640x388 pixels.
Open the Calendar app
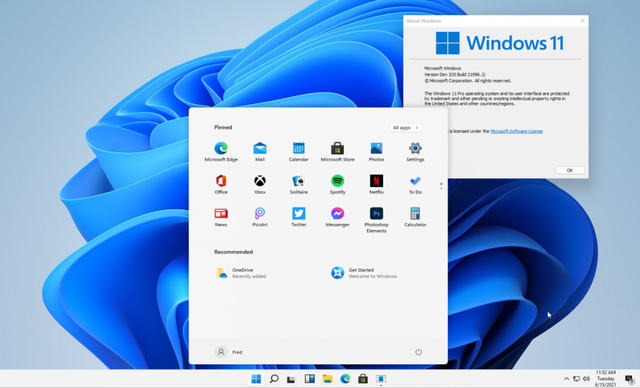click(298, 151)
